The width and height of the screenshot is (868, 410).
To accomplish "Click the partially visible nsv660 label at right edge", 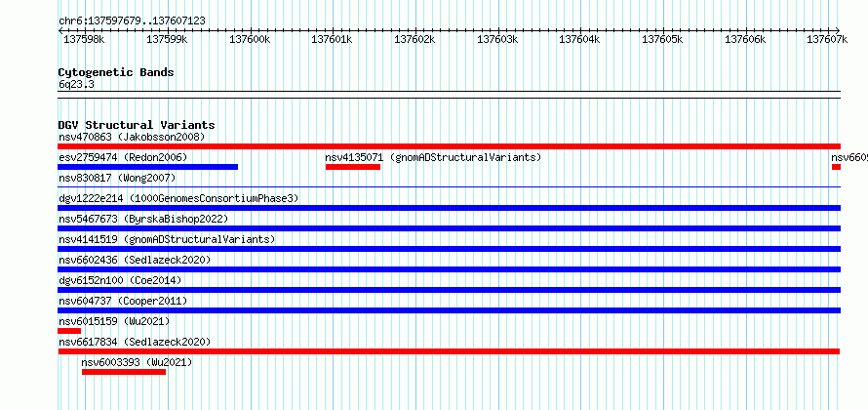I will 849,157.
